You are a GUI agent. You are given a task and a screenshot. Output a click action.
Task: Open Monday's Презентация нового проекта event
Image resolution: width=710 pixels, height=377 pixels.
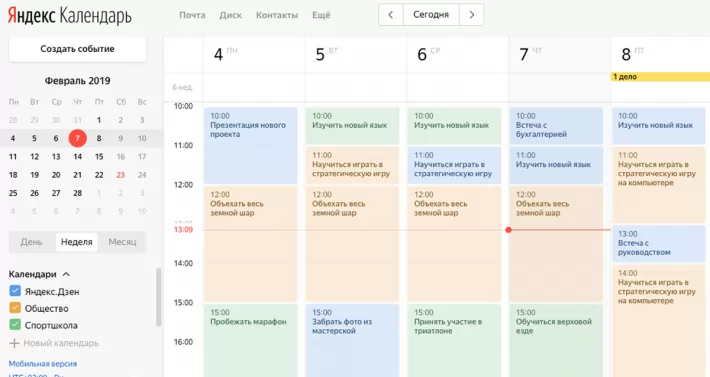[250, 145]
